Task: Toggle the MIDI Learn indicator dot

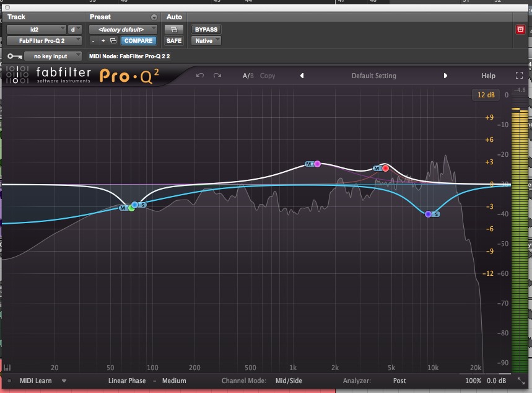Action: point(9,381)
